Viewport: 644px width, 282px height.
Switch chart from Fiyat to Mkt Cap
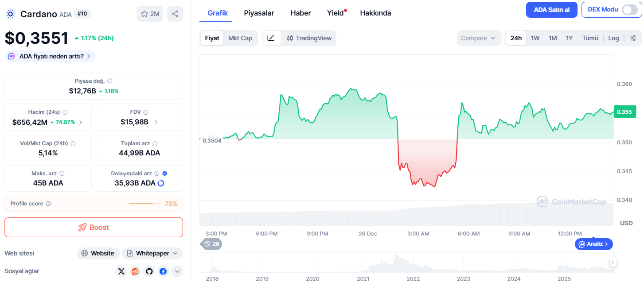(x=240, y=38)
